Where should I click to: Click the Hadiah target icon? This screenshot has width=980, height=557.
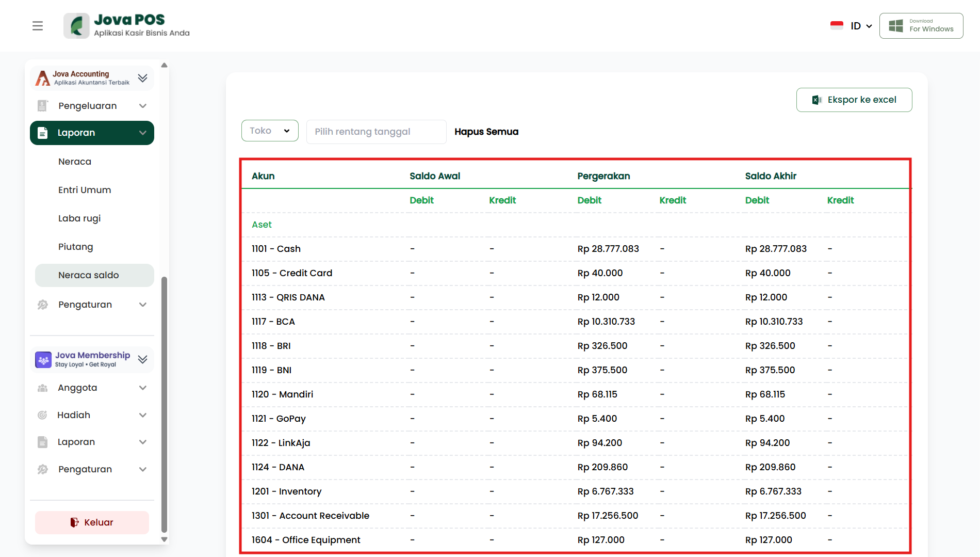click(x=43, y=415)
